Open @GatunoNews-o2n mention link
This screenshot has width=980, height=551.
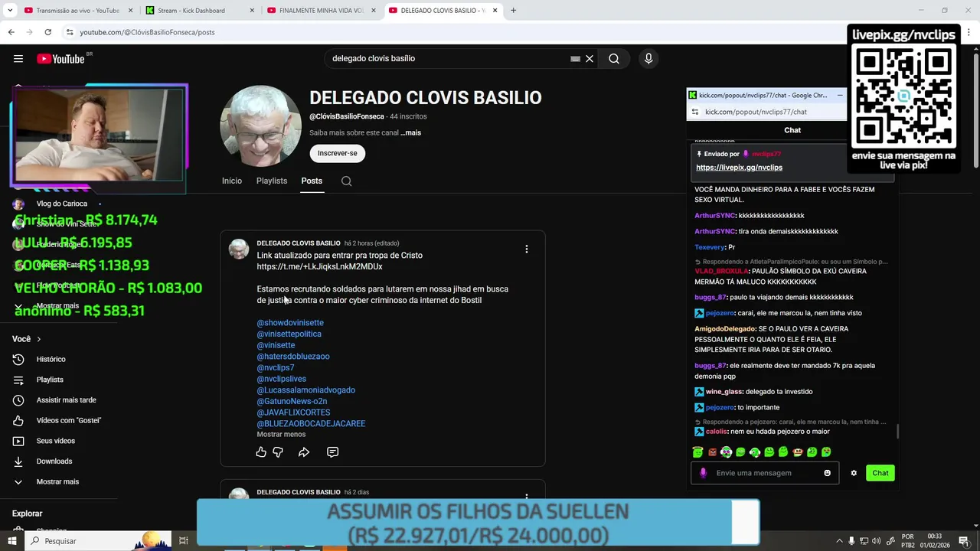pos(292,402)
